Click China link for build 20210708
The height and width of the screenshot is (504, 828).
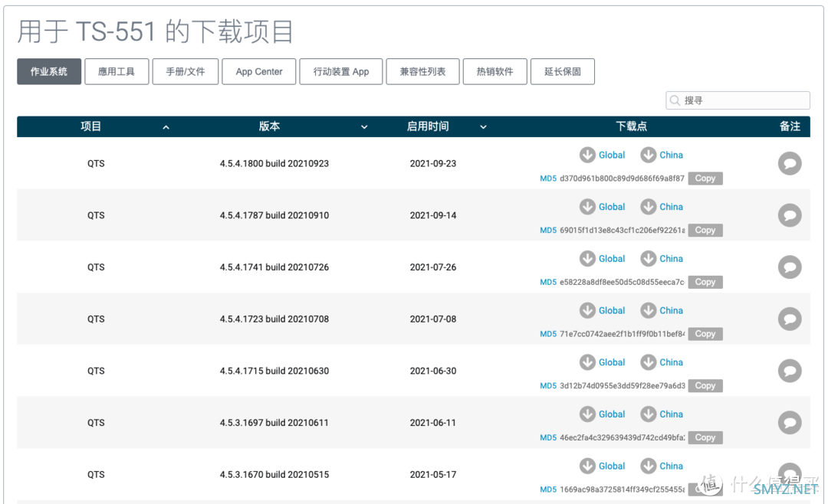tap(671, 310)
